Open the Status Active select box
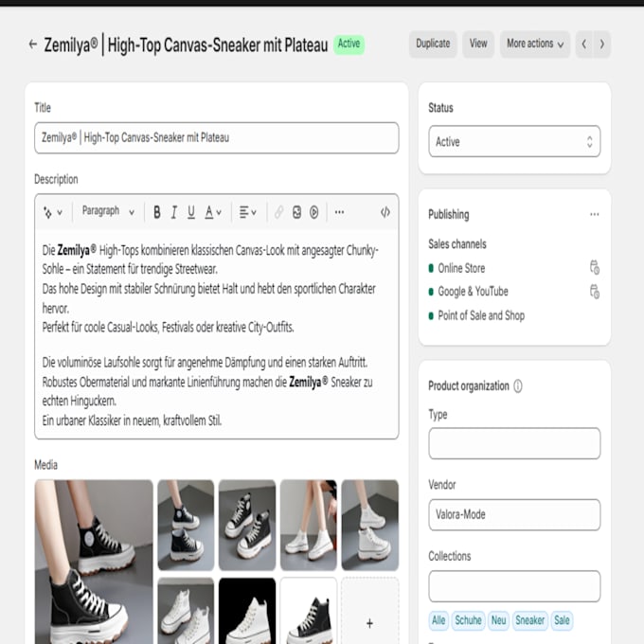The image size is (644, 644). point(514,142)
